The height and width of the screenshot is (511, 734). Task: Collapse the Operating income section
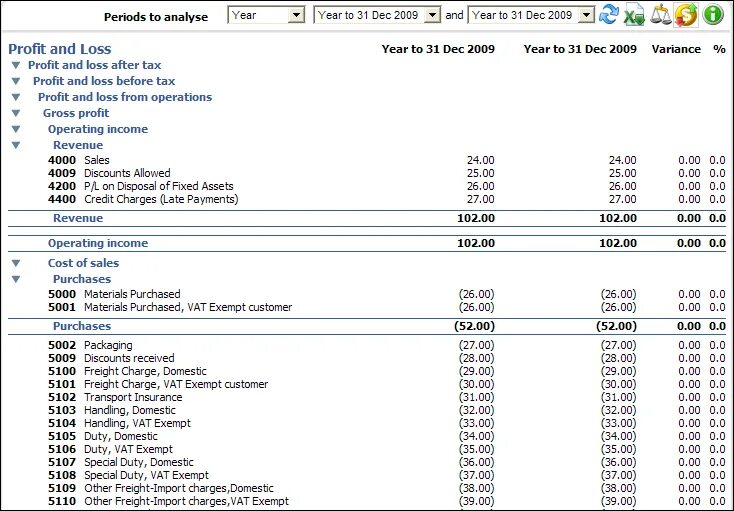tap(16, 129)
